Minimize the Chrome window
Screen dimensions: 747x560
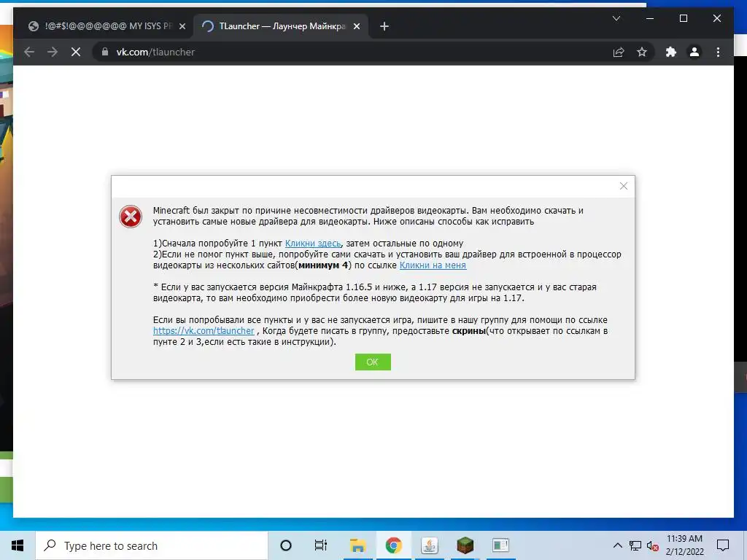click(x=650, y=18)
